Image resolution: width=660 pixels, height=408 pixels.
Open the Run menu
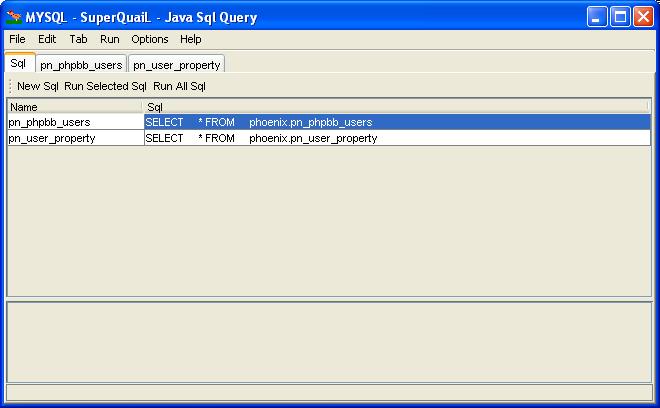coord(110,39)
